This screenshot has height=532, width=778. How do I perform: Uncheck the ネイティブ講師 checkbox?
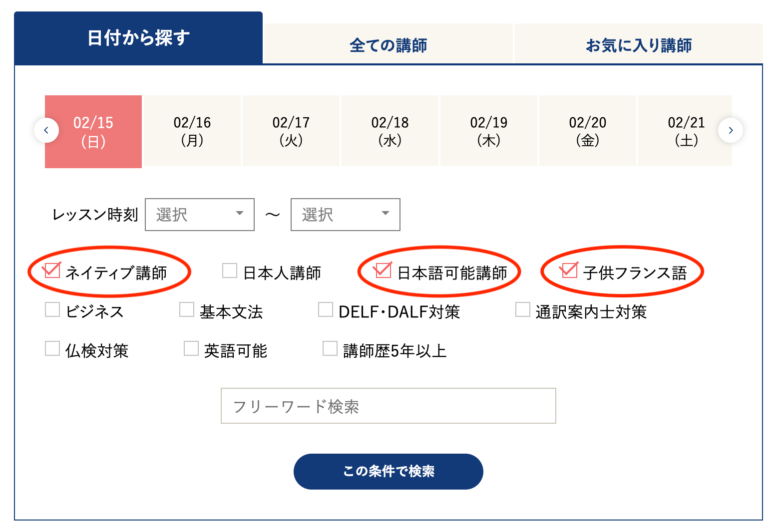coord(52,271)
